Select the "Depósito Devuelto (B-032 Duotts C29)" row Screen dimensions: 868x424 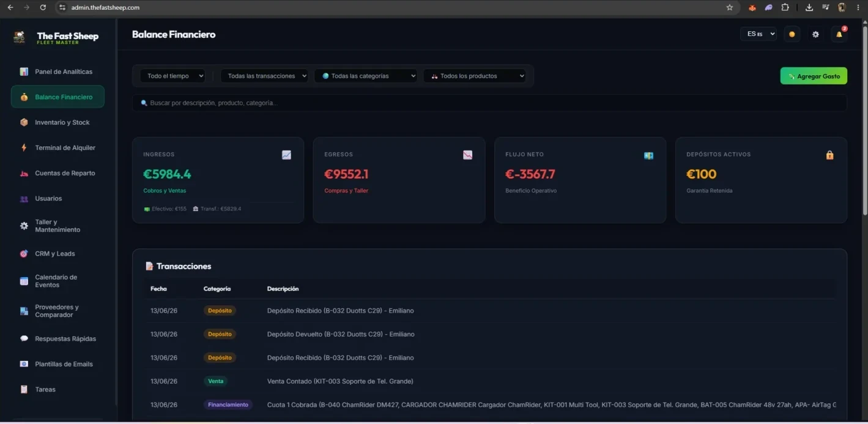point(489,334)
